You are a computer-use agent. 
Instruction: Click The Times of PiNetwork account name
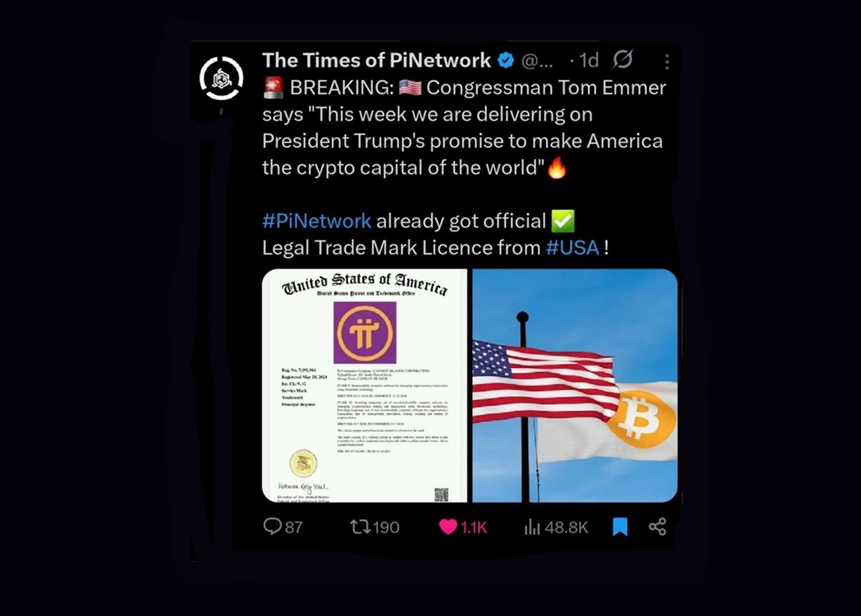[x=376, y=61]
